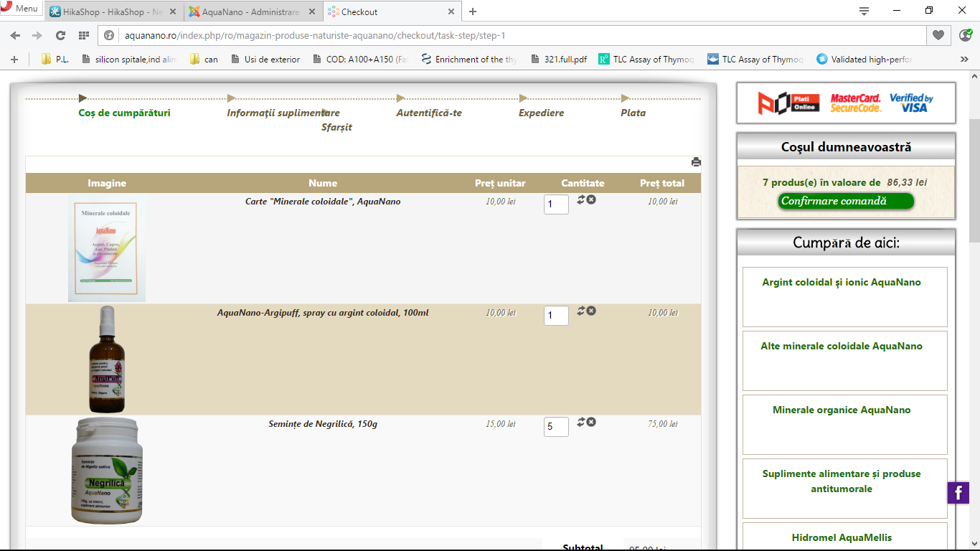Click the Argipuff spray bottle thumbnail
The image size is (980, 551).
point(107,359)
